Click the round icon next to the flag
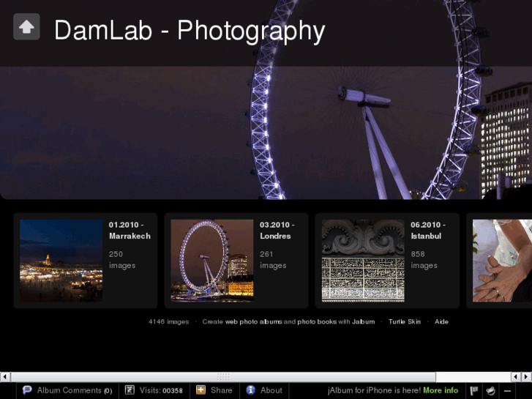This screenshot has height=399, width=532. click(491, 391)
